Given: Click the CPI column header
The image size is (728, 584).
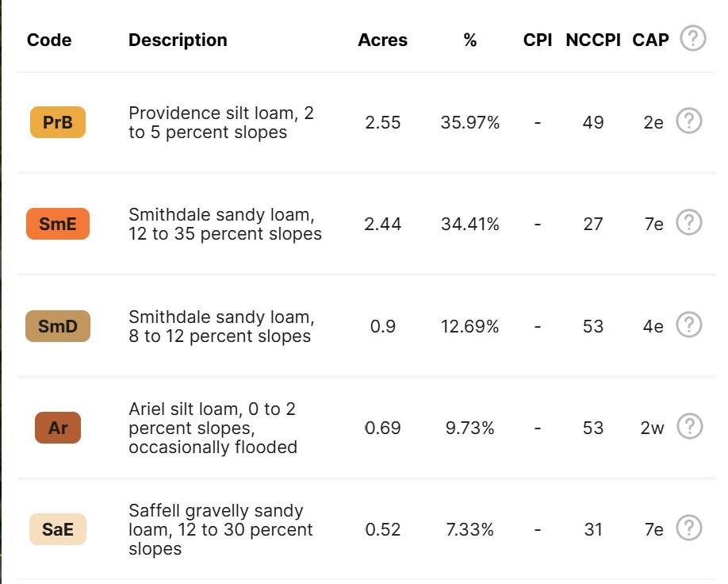Looking at the screenshot, I should point(538,40).
